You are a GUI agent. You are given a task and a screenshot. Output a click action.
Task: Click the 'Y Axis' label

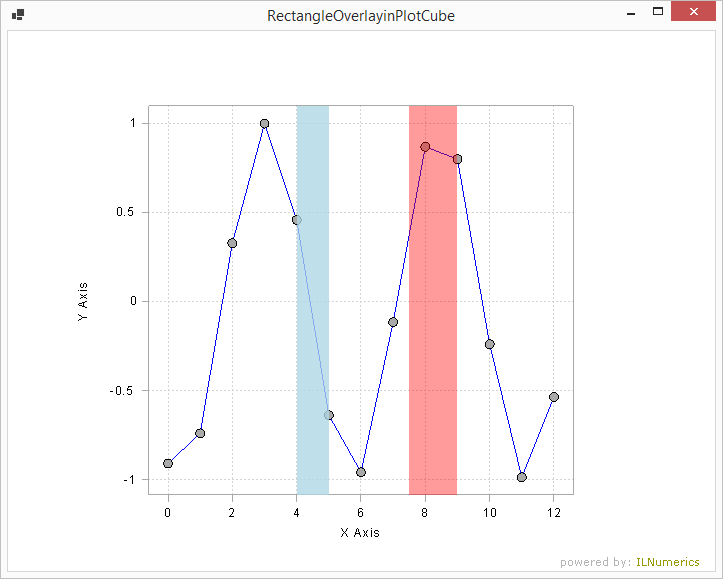pyautogui.click(x=83, y=301)
